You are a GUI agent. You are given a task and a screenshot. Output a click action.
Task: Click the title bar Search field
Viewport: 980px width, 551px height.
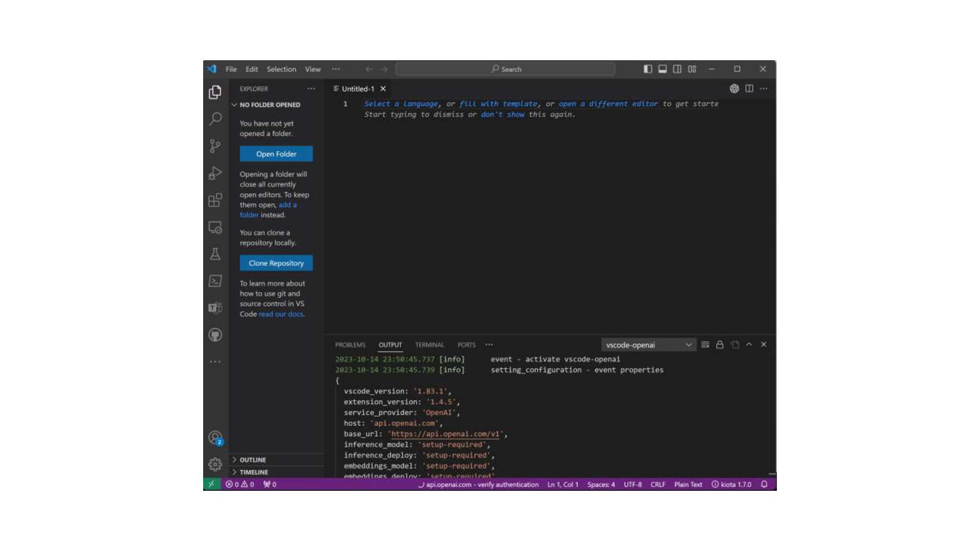(x=505, y=69)
